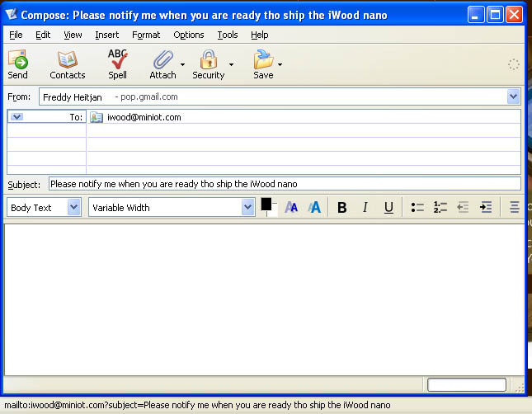Open the View menu

[73, 35]
